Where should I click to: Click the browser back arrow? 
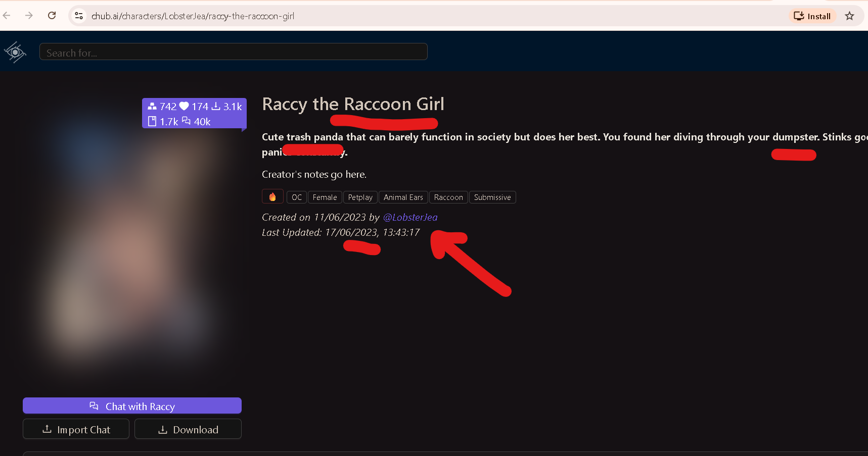(7, 16)
